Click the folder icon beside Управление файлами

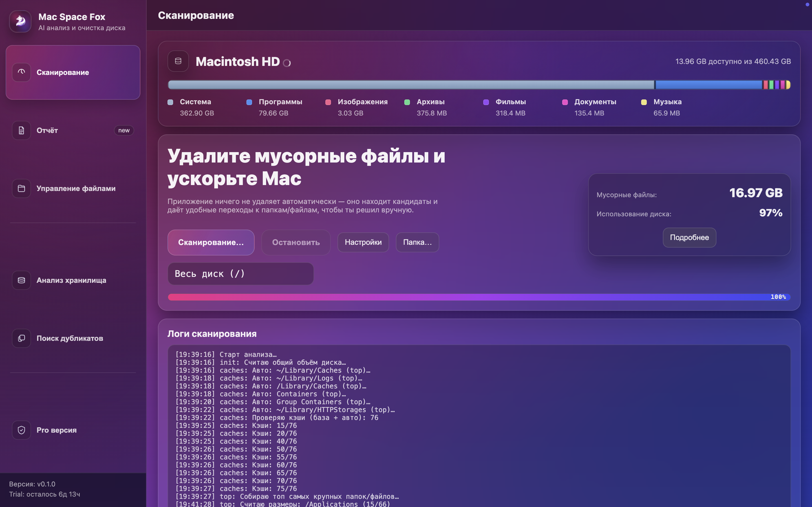click(x=21, y=188)
